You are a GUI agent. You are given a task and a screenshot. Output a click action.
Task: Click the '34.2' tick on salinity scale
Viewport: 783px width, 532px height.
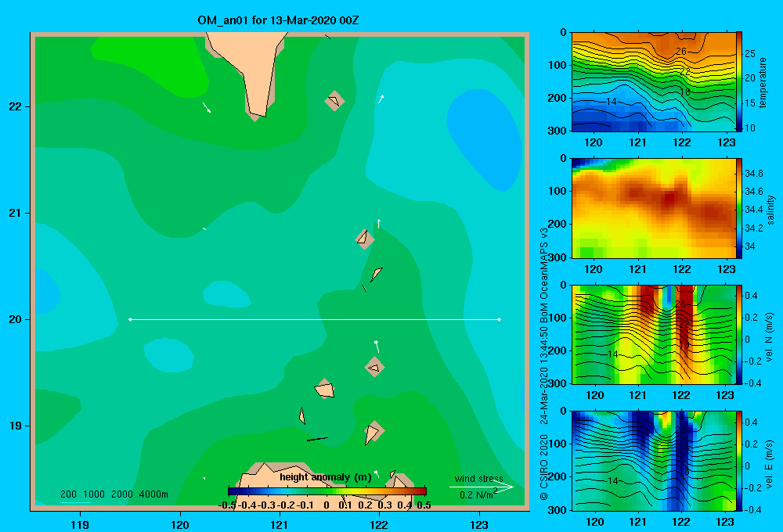754,228
